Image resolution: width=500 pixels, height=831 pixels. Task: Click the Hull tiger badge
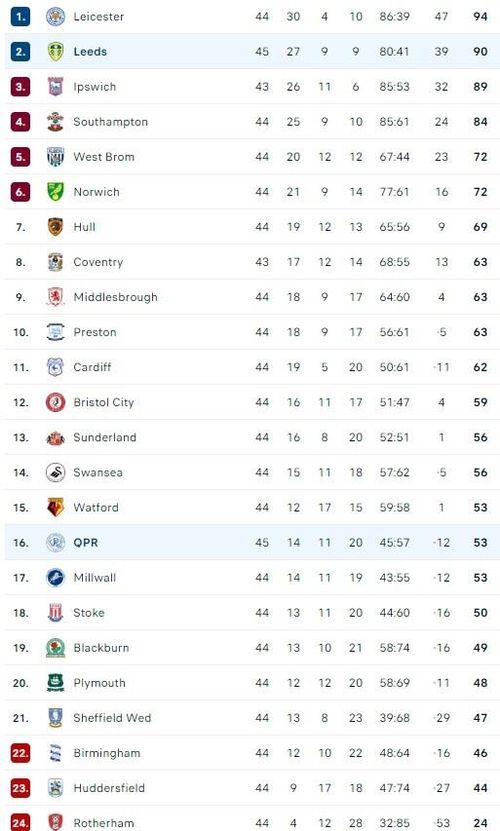click(x=55, y=227)
